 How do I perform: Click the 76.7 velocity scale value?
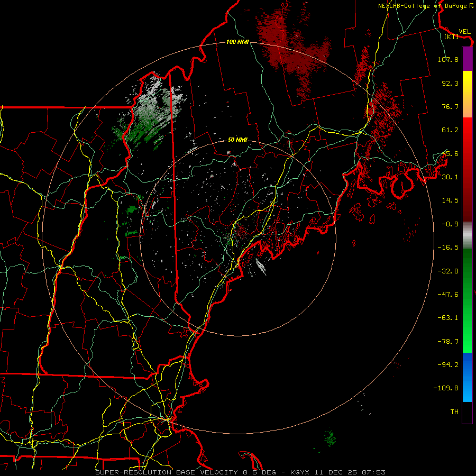coord(450,106)
